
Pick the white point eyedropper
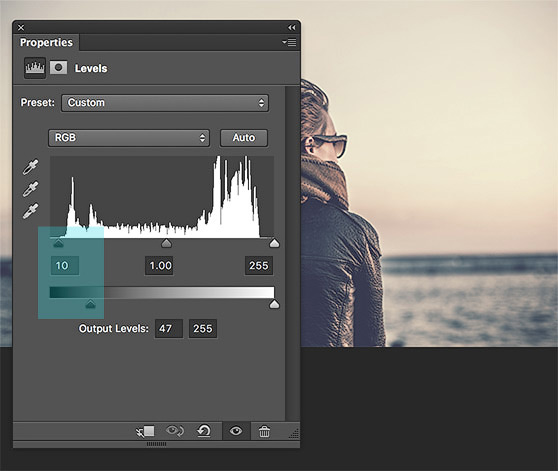pyautogui.click(x=31, y=211)
